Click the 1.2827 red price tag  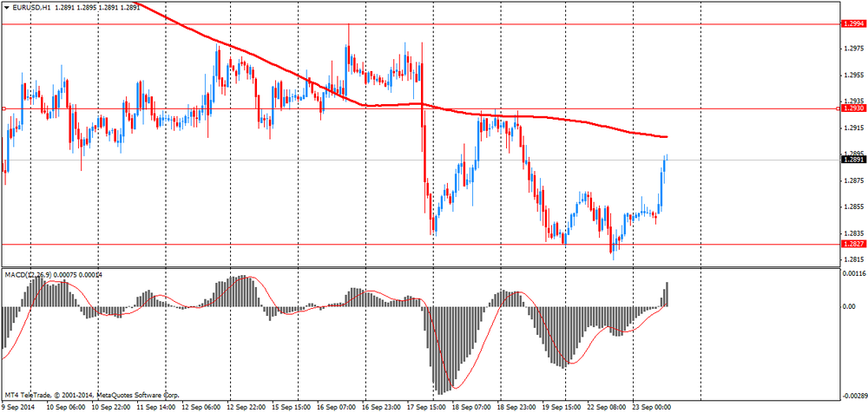(x=852, y=245)
